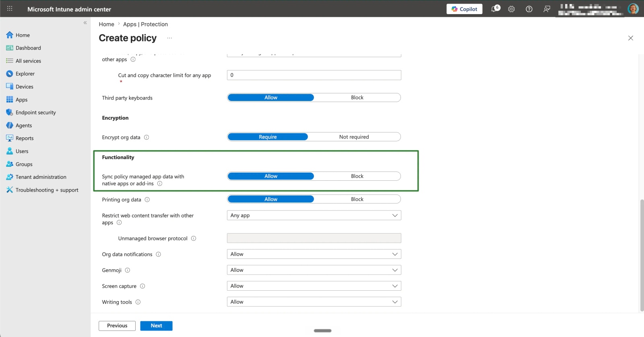Show info for Encrypt org data
This screenshot has width=644, height=337.
(x=147, y=137)
